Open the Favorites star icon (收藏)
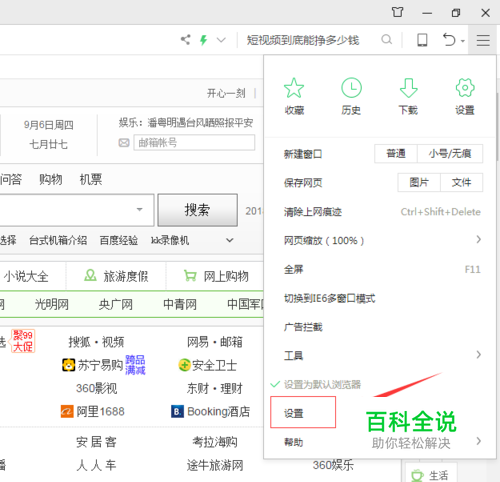The width and height of the screenshot is (500, 482). click(x=294, y=88)
